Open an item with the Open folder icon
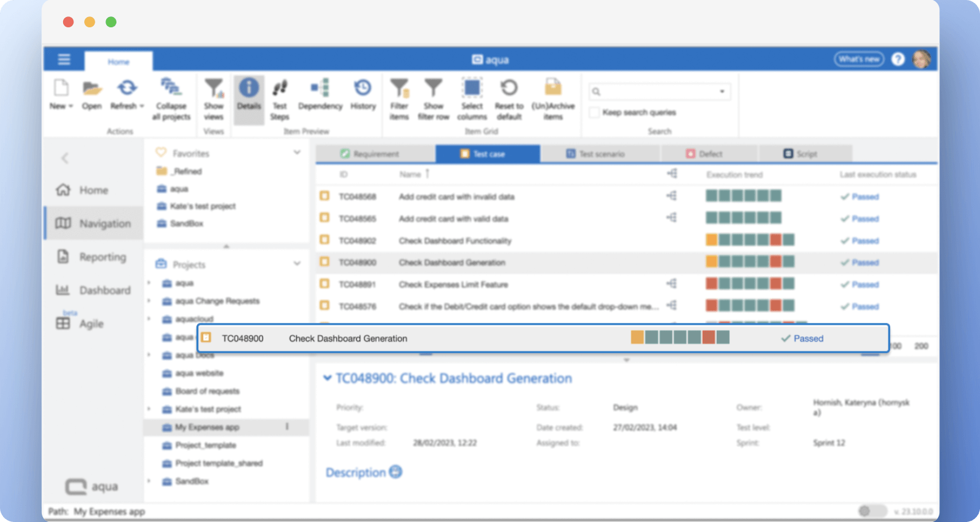The image size is (980, 522). pyautogui.click(x=92, y=88)
